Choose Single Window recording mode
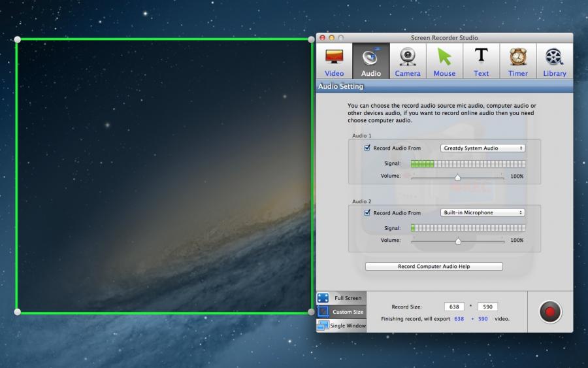The image size is (588, 368). point(341,326)
